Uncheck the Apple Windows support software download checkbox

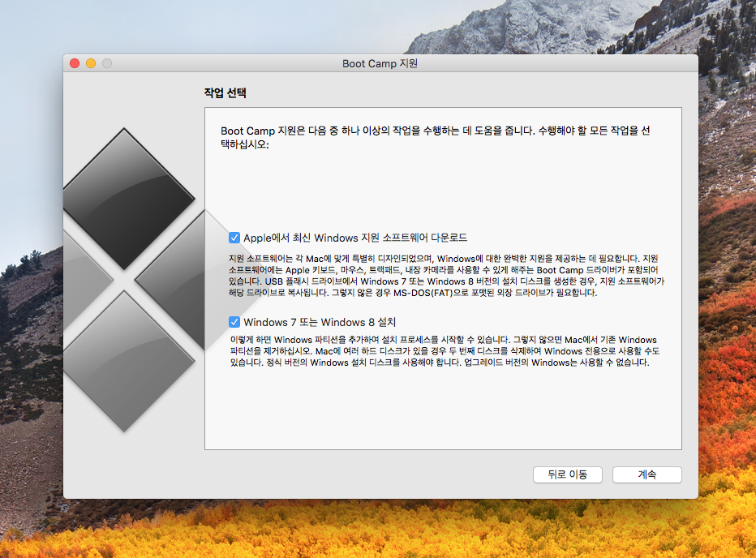click(234, 238)
